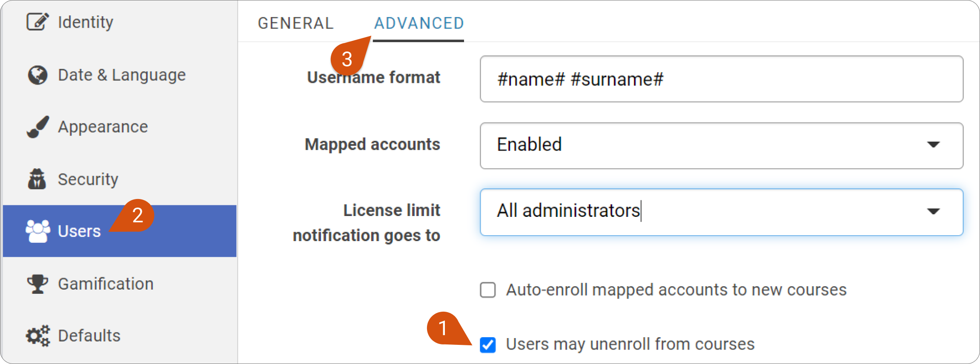The height and width of the screenshot is (364, 980).
Task: Click the Gamification trophy icon
Action: 37,284
